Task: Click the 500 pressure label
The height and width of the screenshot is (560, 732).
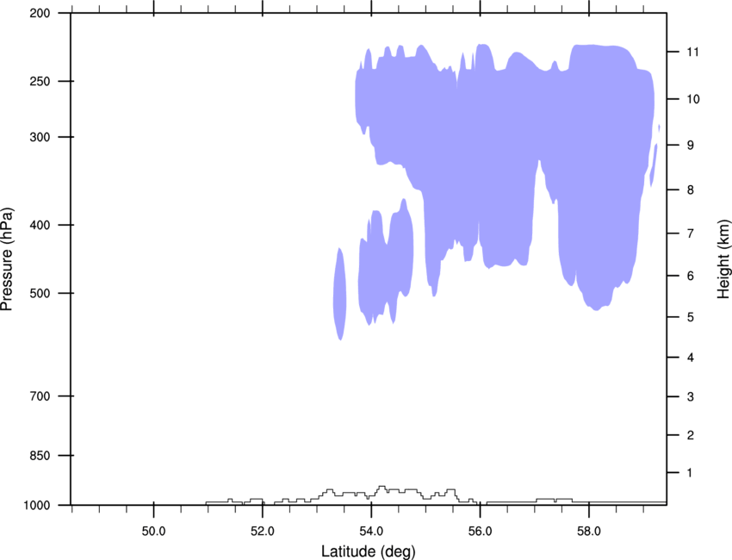Action: [40, 293]
